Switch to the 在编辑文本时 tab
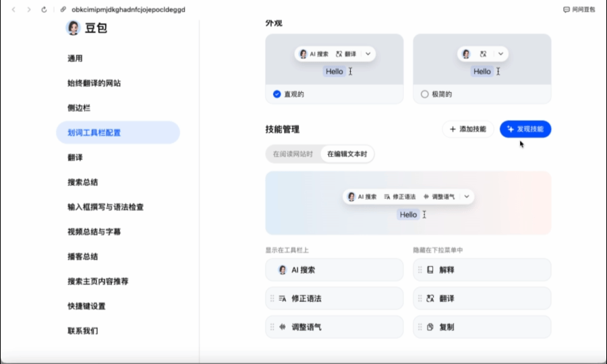The width and height of the screenshot is (607, 364). coord(347,154)
